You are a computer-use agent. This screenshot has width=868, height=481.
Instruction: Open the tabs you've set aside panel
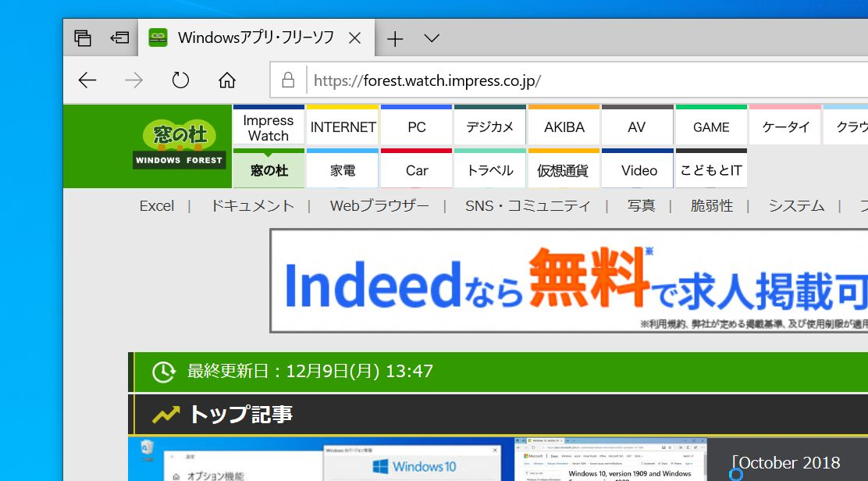pyautogui.click(x=119, y=37)
